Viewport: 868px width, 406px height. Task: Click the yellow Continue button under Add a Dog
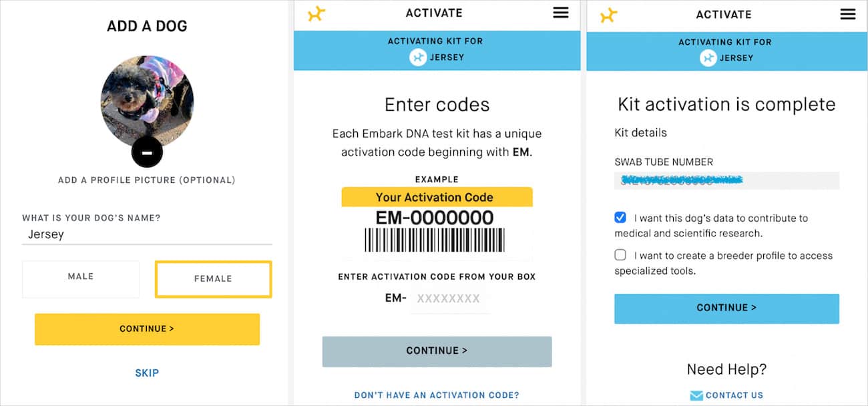pos(147,329)
